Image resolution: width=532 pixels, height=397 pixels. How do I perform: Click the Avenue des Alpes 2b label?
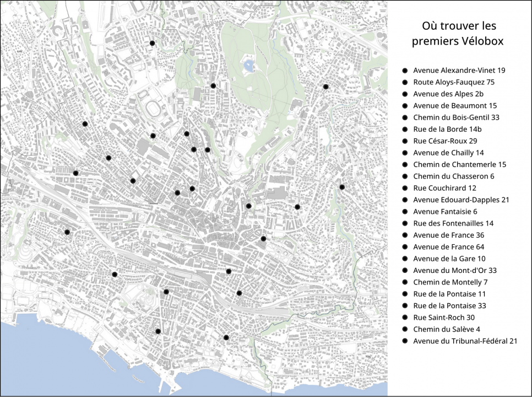448,94
